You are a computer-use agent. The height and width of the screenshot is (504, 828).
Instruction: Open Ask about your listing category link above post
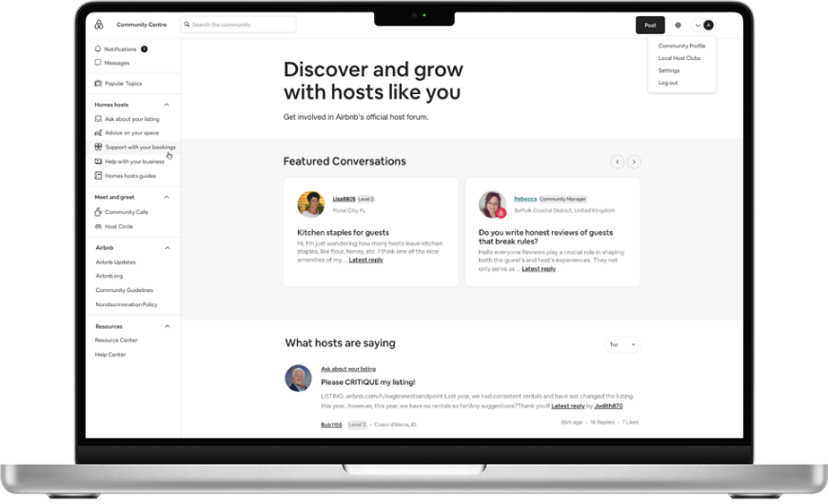(348, 369)
